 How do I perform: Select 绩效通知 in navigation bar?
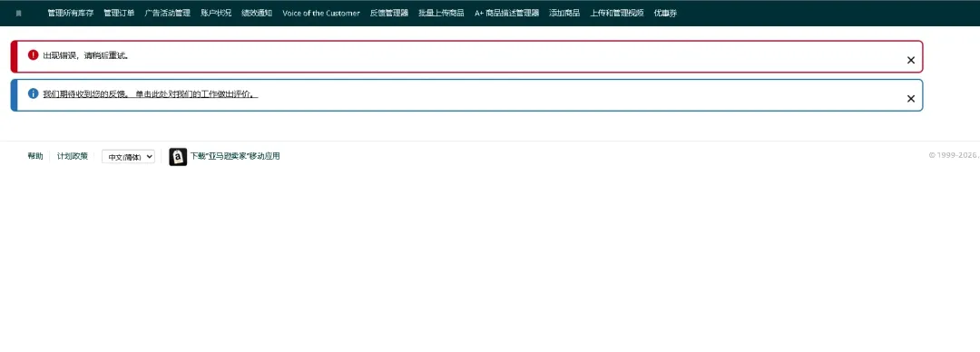257,13
